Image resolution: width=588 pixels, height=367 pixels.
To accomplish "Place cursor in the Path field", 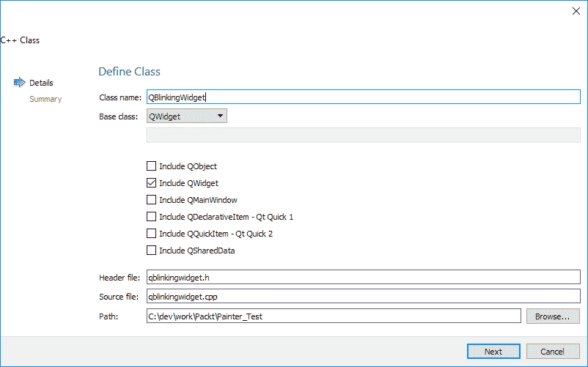I will (x=334, y=316).
